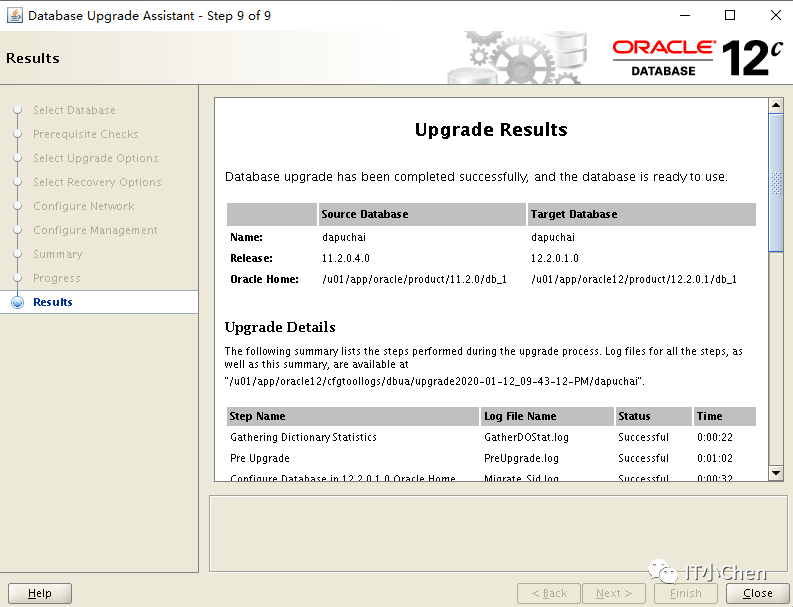Viewport: 793px width, 607px height.
Task: Click the Target Database column header
Action: point(641,214)
